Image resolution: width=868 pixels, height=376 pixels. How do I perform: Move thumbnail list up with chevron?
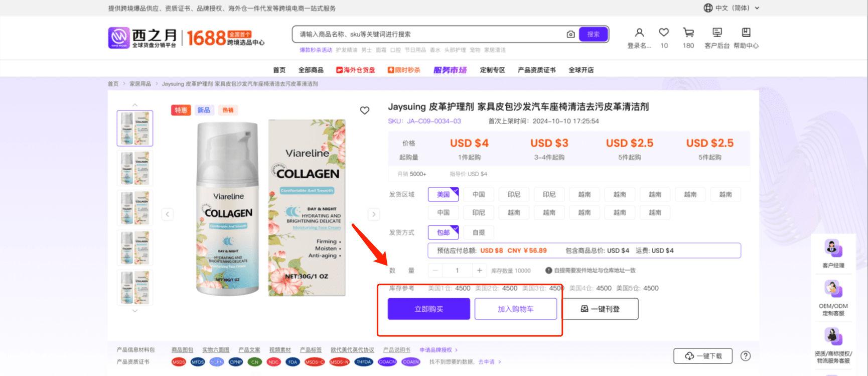134,105
